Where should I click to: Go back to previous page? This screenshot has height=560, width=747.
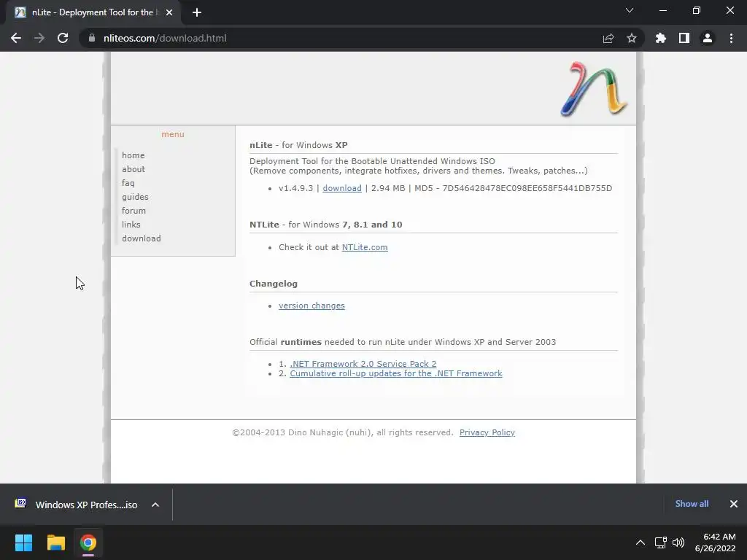tap(16, 38)
